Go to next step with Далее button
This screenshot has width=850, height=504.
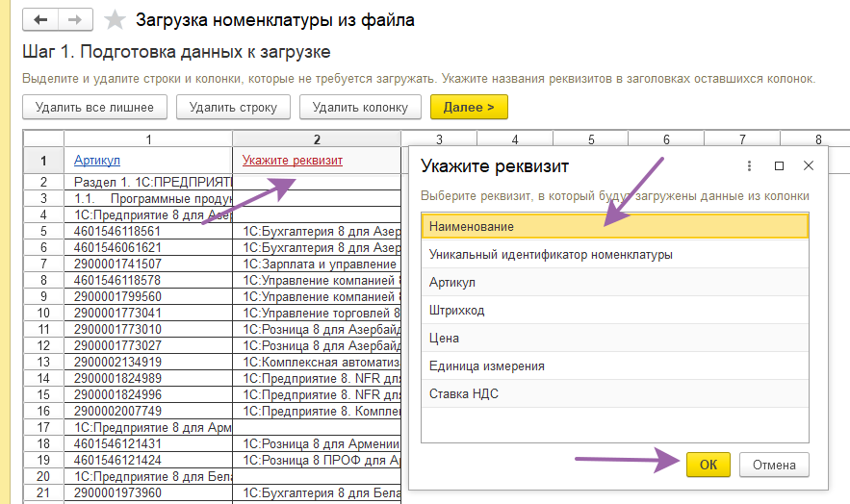click(469, 107)
